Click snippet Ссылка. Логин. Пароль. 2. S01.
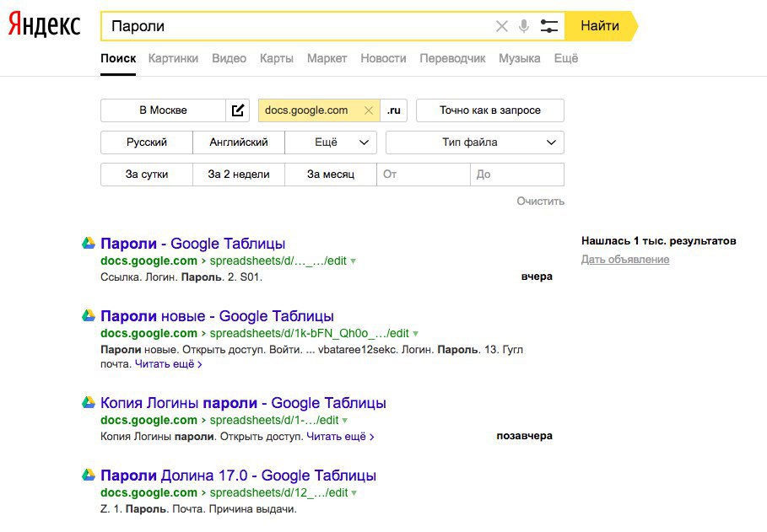Viewport: 767px width, 532px height. pyautogui.click(x=181, y=277)
